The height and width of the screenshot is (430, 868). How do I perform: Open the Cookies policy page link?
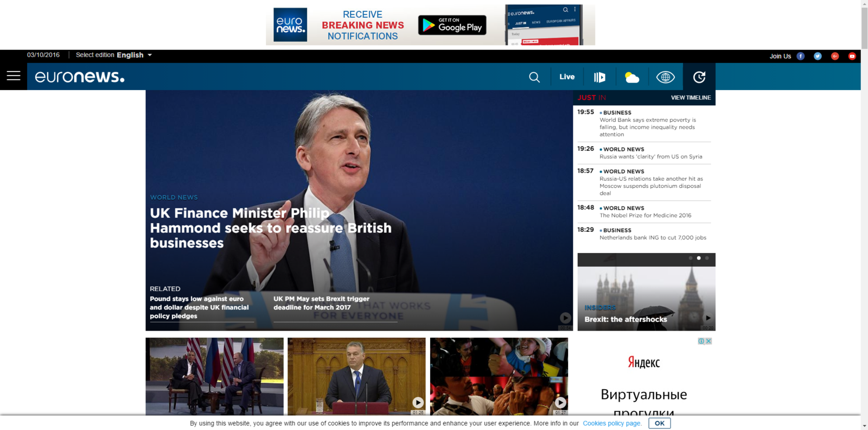tap(612, 423)
